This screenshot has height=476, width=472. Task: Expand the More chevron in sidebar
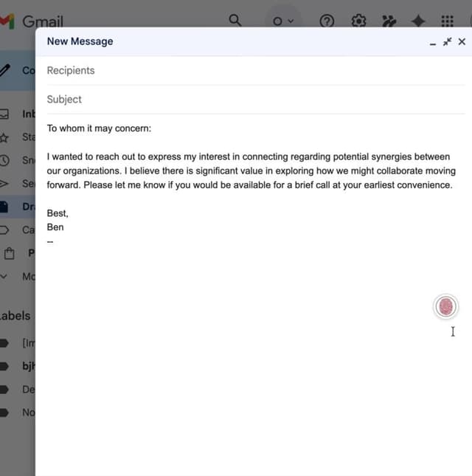pyautogui.click(x=4, y=277)
